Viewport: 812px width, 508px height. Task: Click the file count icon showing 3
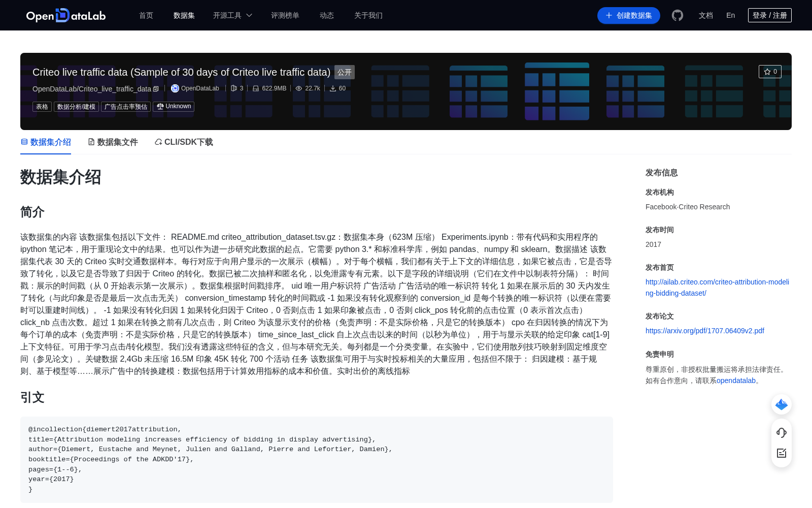[x=234, y=88]
